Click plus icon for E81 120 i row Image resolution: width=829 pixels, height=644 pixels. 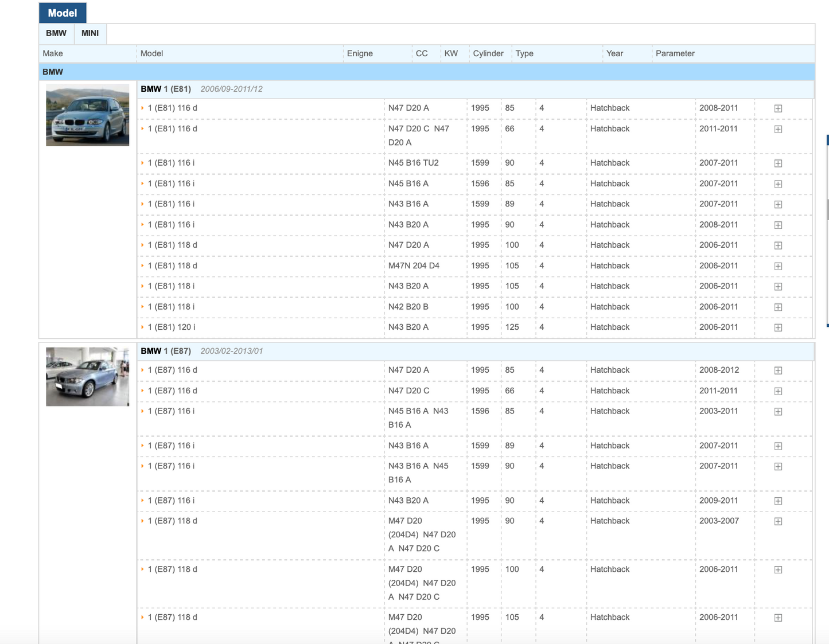click(778, 327)
